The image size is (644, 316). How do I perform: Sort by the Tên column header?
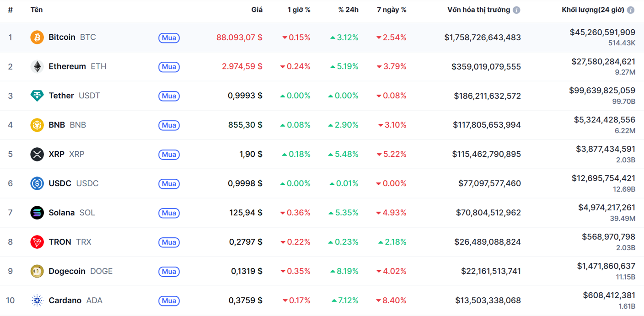coord(37,10)
